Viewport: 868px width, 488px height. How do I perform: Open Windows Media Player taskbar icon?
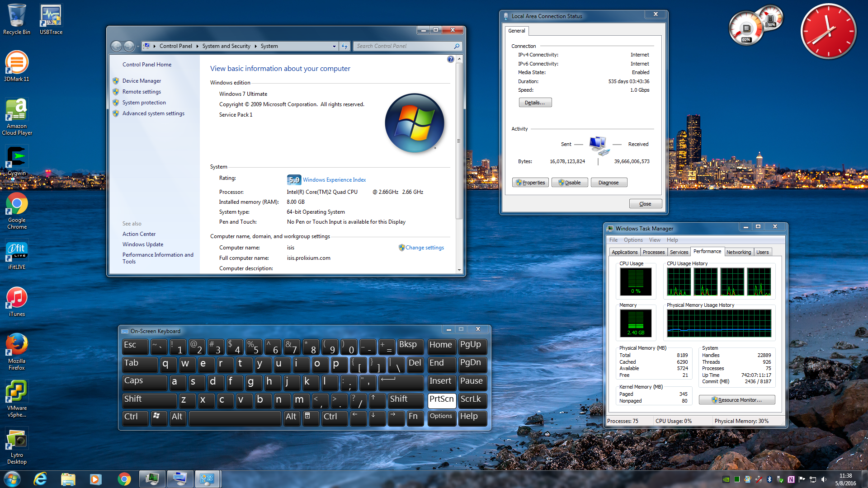point(95,479)
